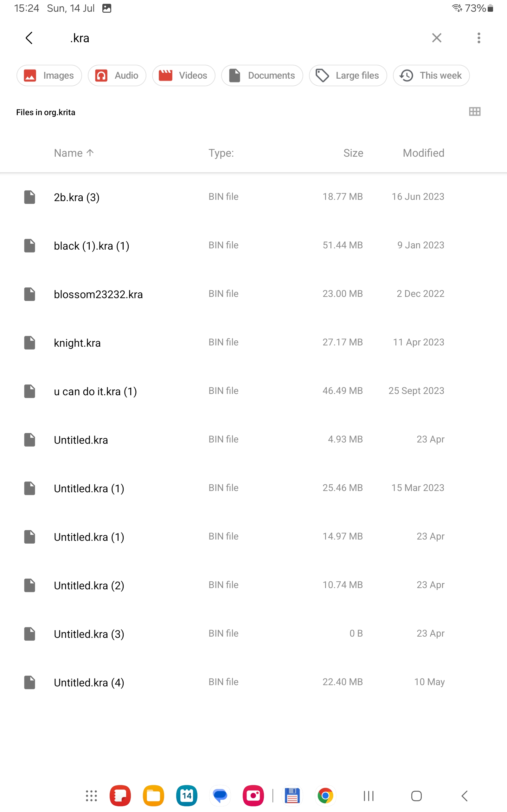The image size is (507, 812).
Task: Show only Documents
Action: coord(262,75)
